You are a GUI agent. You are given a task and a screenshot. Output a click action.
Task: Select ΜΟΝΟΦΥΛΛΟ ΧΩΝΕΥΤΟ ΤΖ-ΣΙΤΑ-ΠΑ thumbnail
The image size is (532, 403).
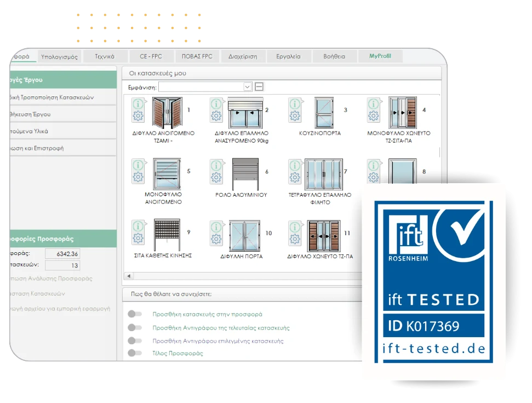click(x=402, y=113)
